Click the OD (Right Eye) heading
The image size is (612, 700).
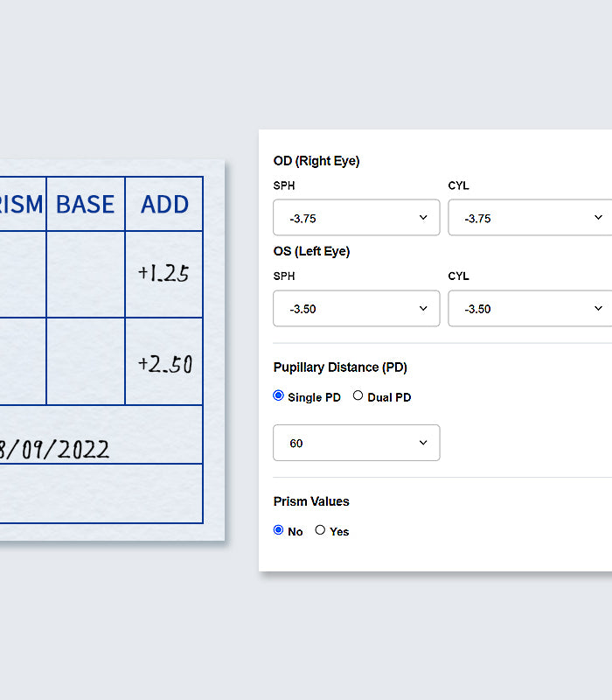pyautogui.click(x=316, y=161)
